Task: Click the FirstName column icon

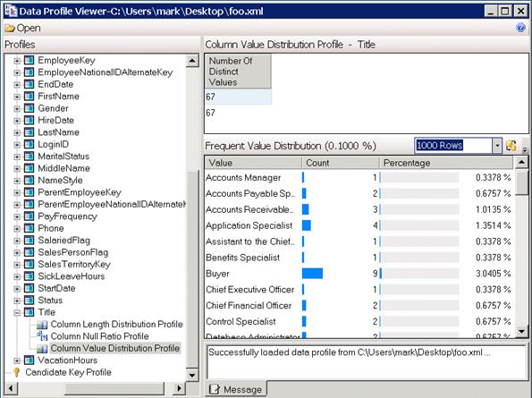Action: click(x=30, y=97)
